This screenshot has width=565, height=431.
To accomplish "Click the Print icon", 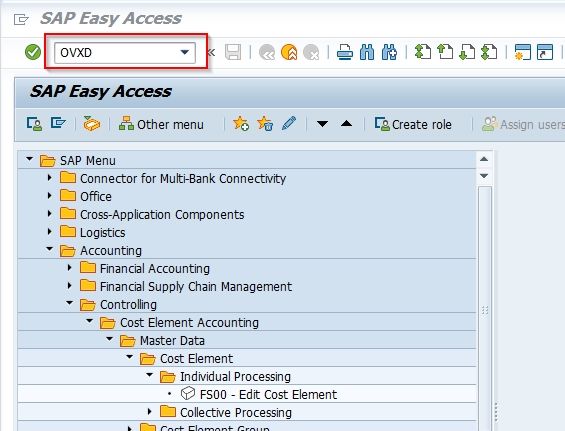I will tap(345, 52).
